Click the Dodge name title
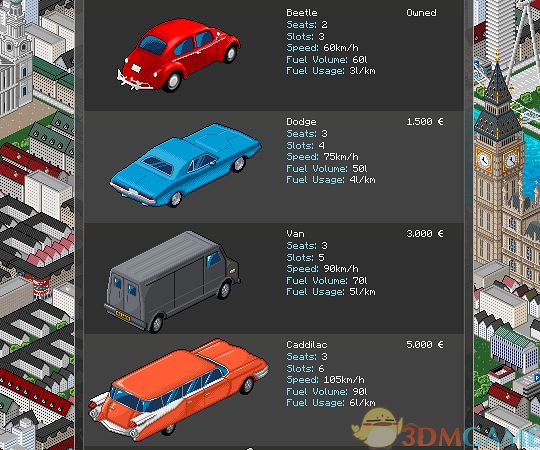 tap(301, 122)
